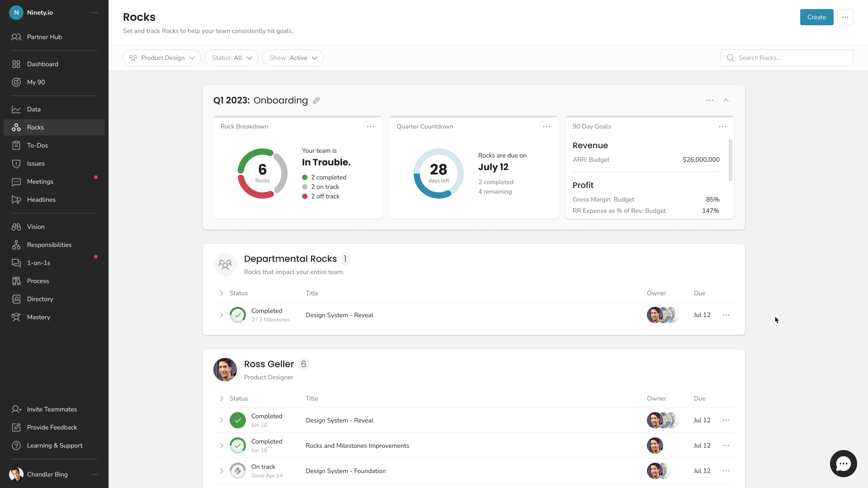Click more options icon next to Create
The width and height of the screenshot is (868, 488).
[x=845, y=17]
